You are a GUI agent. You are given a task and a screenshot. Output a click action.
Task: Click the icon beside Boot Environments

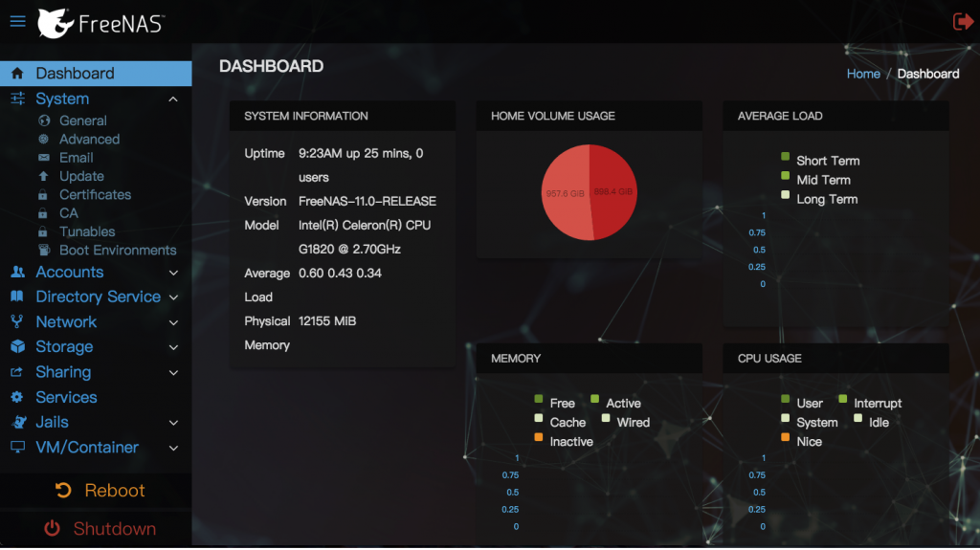tap(44, 250)
